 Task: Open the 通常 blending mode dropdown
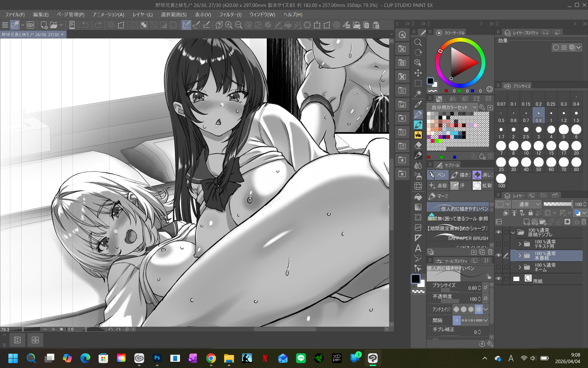tap(527, 204)
